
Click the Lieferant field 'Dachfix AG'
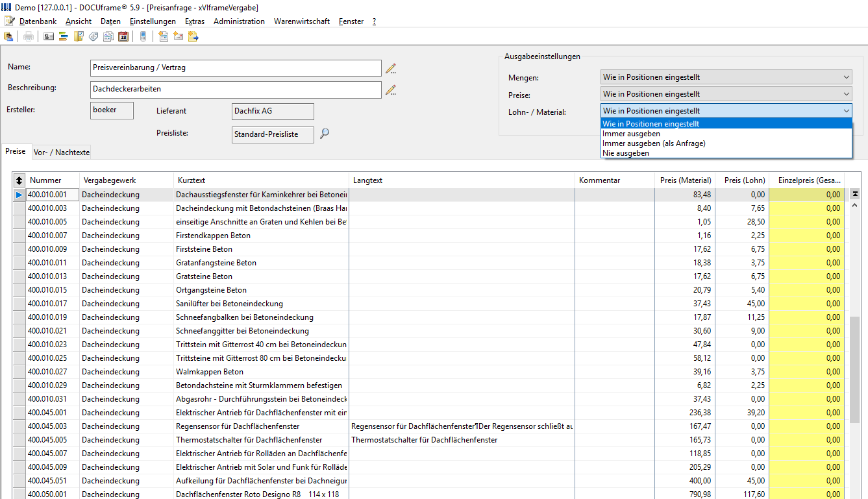coord(273,112)
